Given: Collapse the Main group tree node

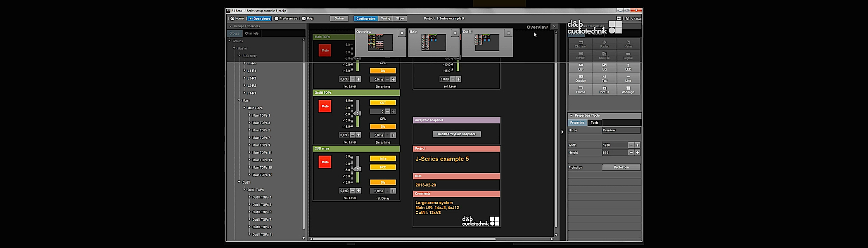Looking at the screenshot, I should 240,100.
